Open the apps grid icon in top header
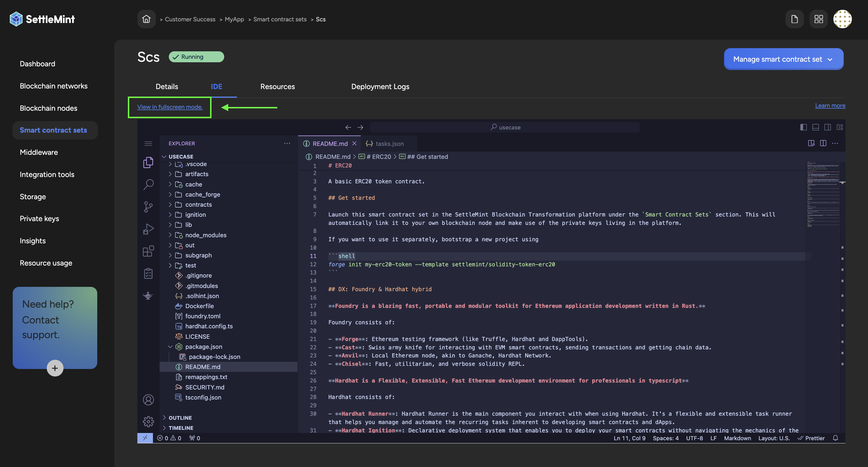Image resolution: width=868 pixels, height=467 pixels. pyautogui.click(x=818, y=19)
